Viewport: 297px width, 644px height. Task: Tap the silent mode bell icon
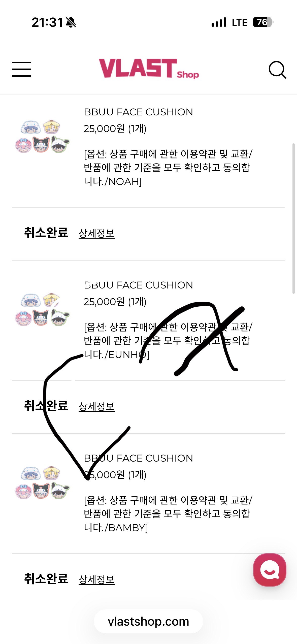coord(71,22)
